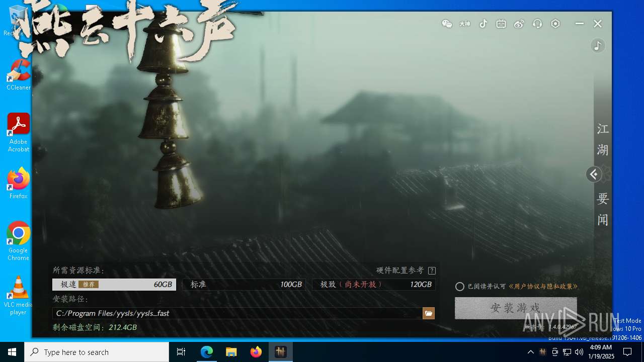Show hidden system tray icons
Image resolution: width=644 pixels, height=362 pixels.
pos(530,352)
